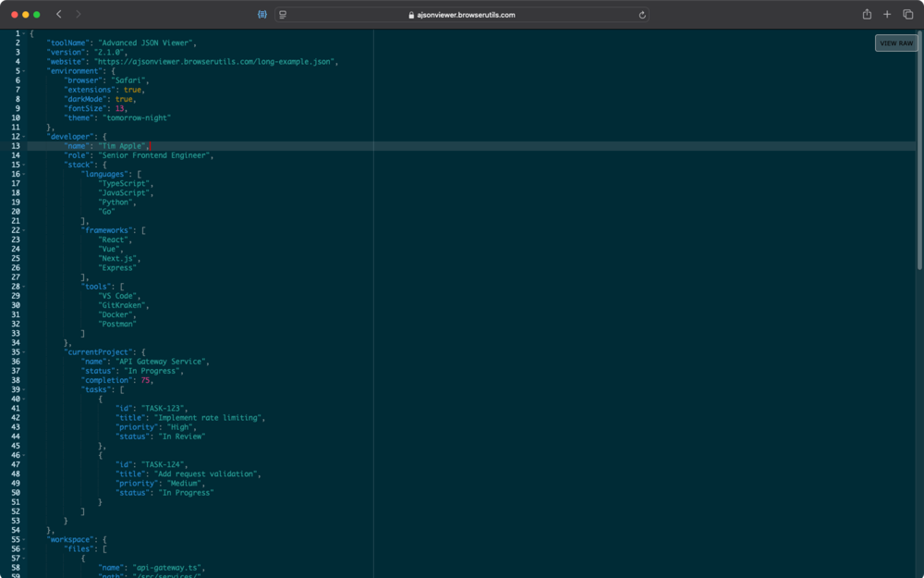Image resolution: width=924 pixels, height=578 pixels.
Task: Go back with the back arrow
Action: click(x=59, y=15)
